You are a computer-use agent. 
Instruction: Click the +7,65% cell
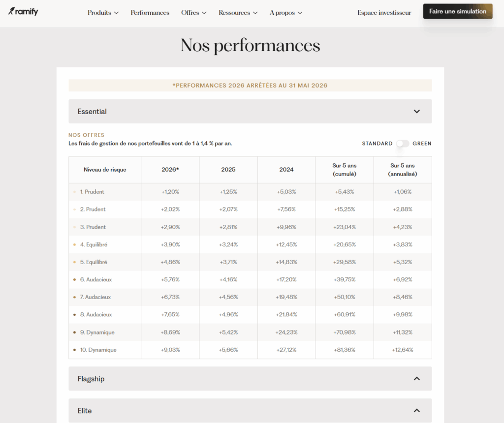pos(170,314)
